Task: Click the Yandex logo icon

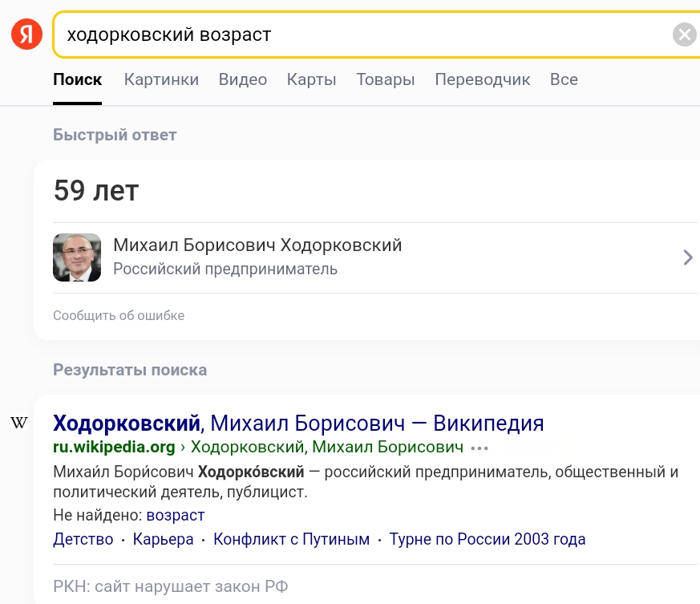Action: pyautogui.click(x=26, y=34)
